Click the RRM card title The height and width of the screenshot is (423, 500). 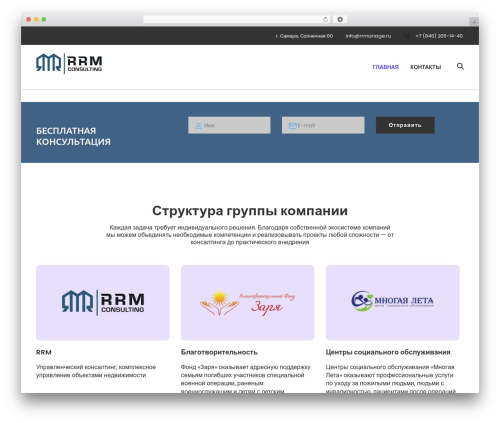tap(44, 352)
